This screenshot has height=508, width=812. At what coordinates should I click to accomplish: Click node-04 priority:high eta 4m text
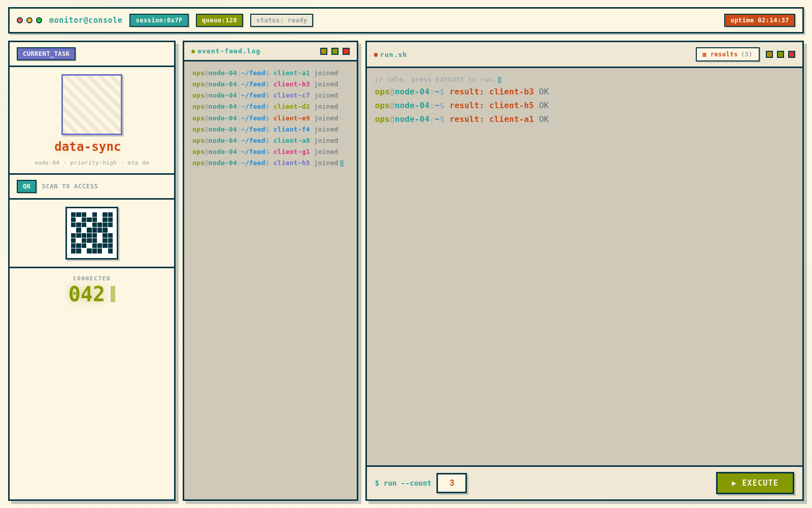tap(92, 163)
